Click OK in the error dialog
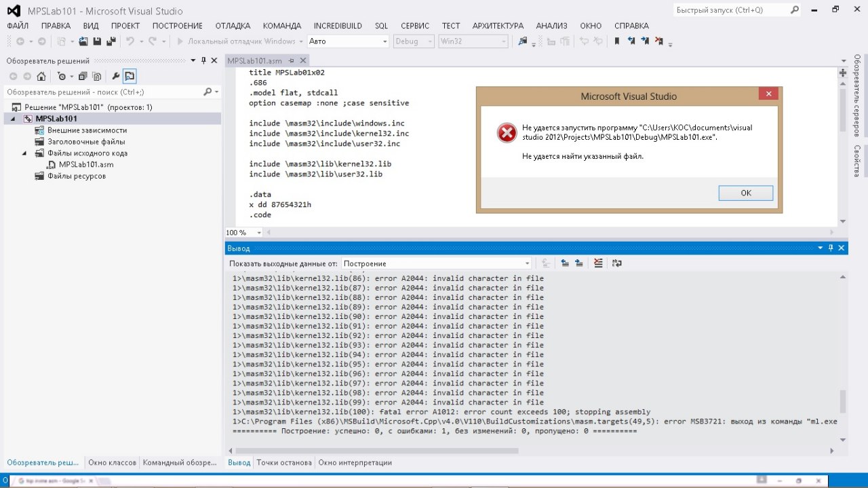 [x=746, y=193]
